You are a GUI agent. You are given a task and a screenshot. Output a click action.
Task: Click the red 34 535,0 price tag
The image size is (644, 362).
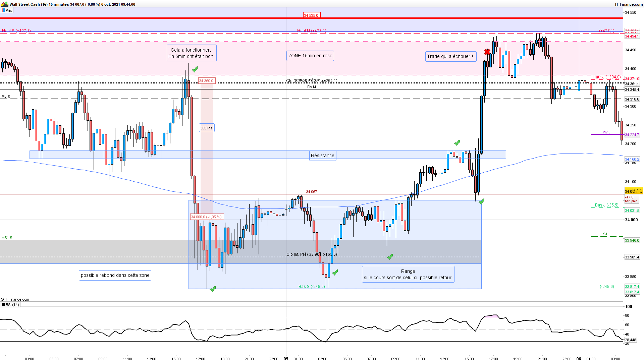[311, 15]
